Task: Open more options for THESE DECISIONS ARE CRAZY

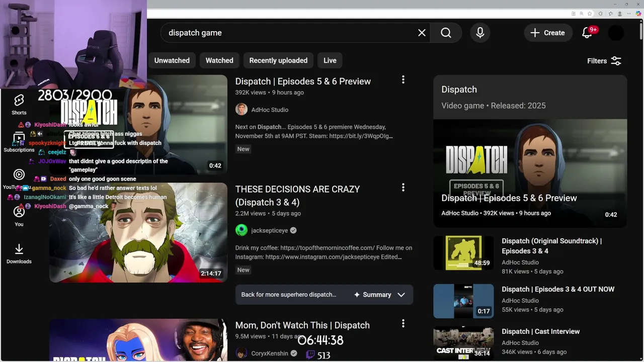Action: click(x=403, y=188)
